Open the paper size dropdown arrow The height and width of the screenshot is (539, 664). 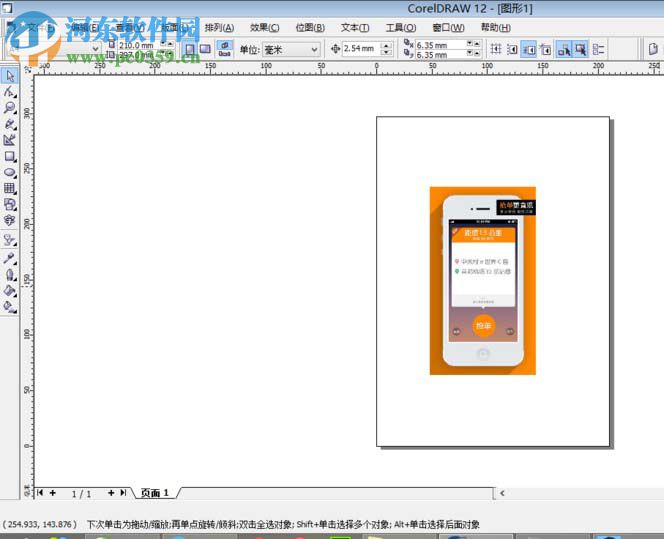[x=96, y=49]
